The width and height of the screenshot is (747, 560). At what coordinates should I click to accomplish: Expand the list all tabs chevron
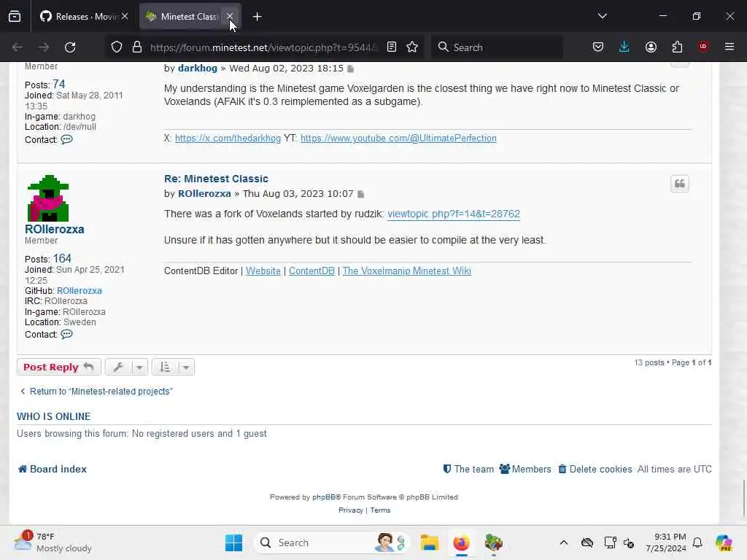click(x=602, y=17)
